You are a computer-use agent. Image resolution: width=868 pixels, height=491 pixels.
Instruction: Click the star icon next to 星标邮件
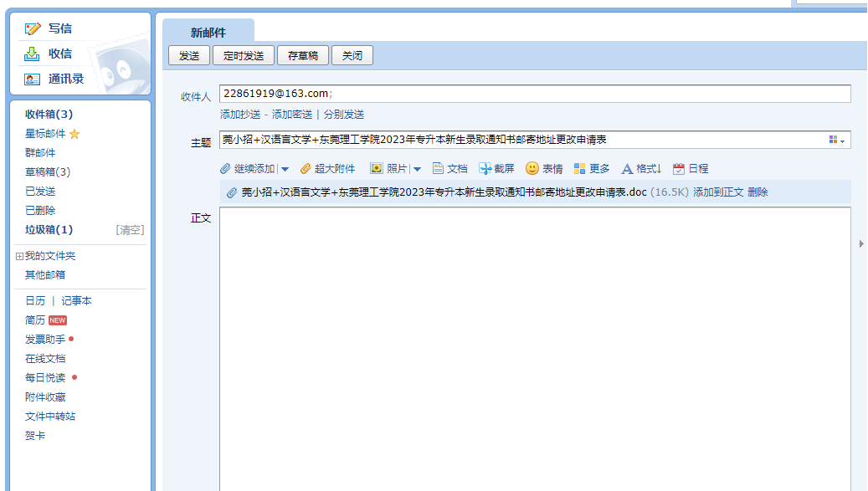point(74,134)
